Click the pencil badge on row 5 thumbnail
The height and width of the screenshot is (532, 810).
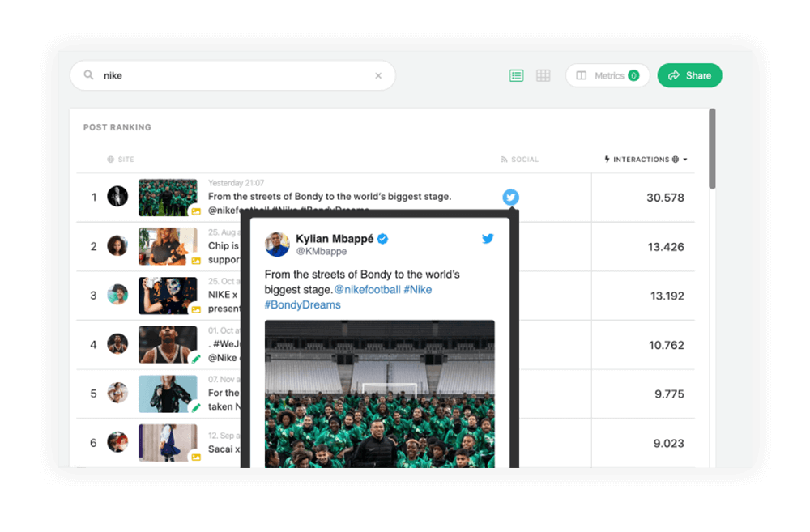196,407
